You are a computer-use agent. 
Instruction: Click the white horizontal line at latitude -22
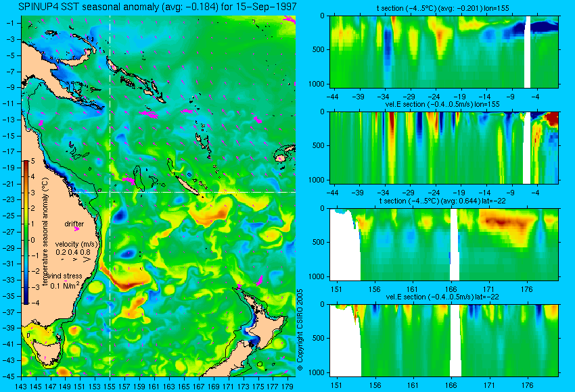coord(184,192)
